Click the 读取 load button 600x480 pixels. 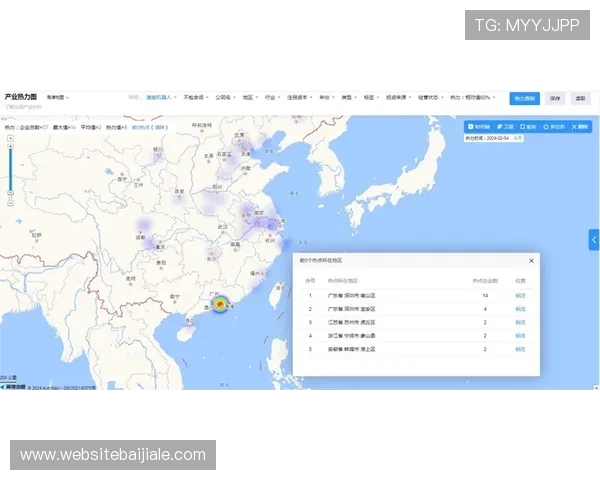pyautogui.click(x=580, y=98)
